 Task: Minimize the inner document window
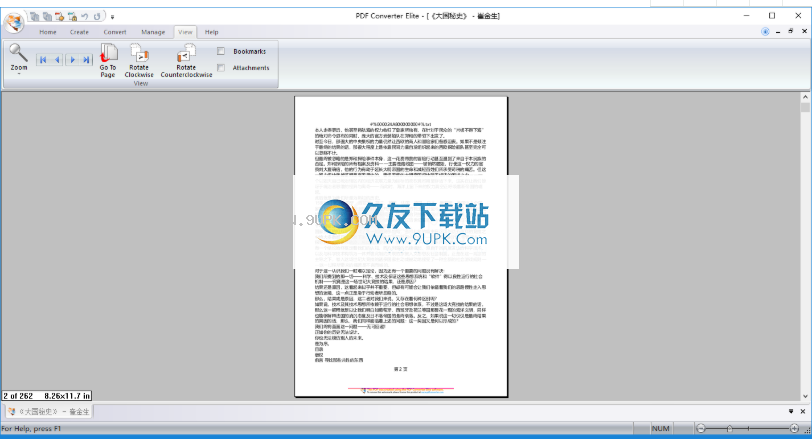pyautogui.click(x=778, y=32)
